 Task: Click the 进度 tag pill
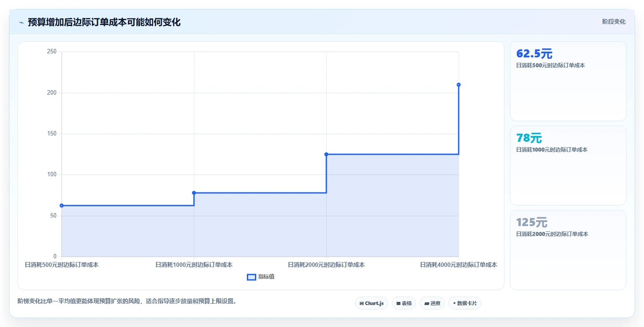[432, 303]
